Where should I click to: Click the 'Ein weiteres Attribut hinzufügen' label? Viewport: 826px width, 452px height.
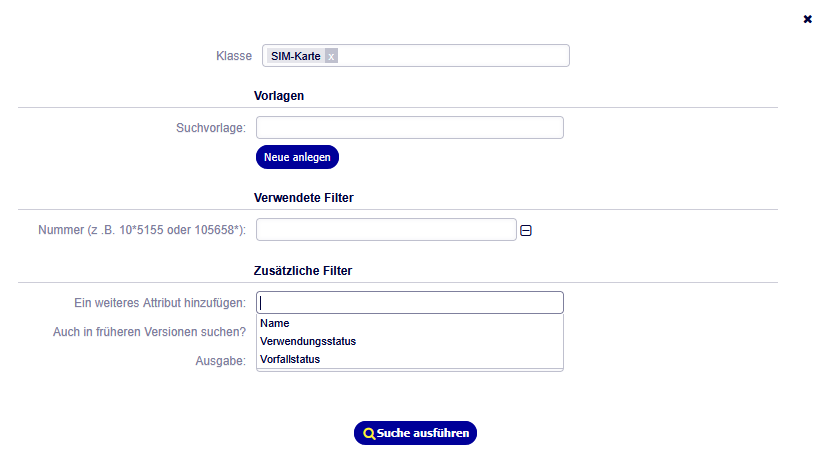(160, 303)
